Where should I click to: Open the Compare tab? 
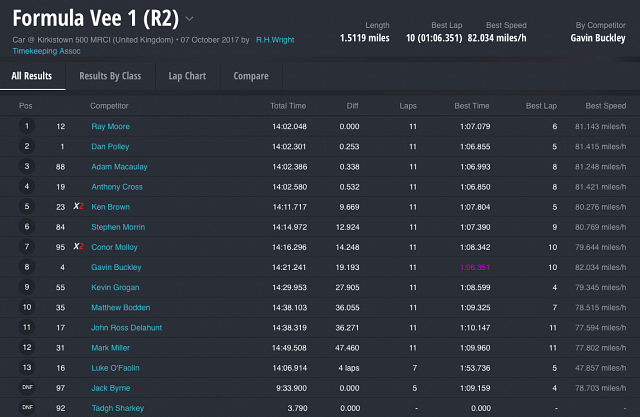coord(251,76)
